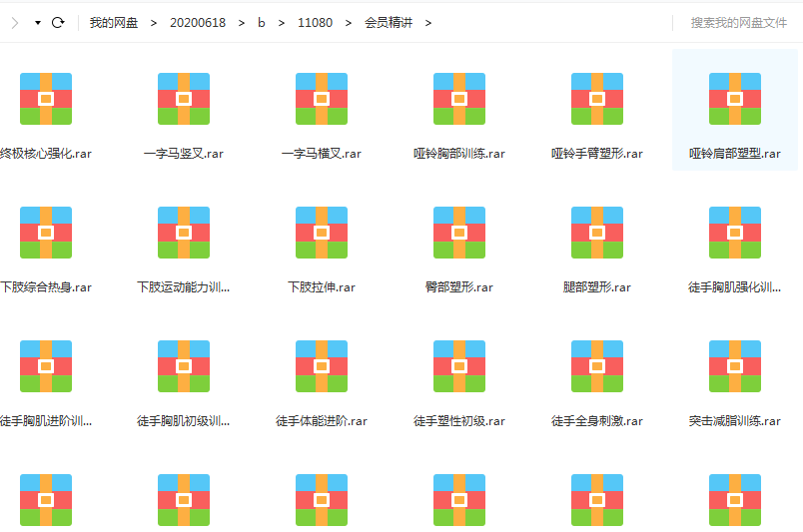Screen dimensions: 803x532
Task: Click the 徒手体能进阶.rar file name
Action: point(322,421)
